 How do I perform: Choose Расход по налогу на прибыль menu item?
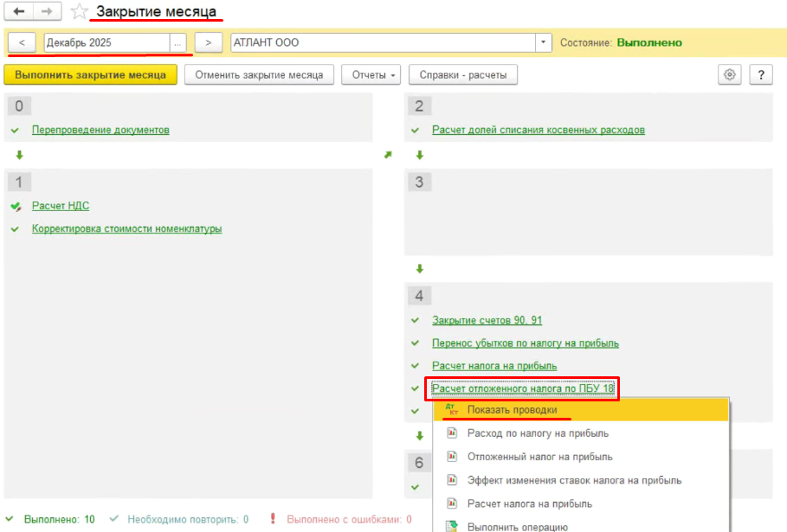(x=537, y=433)
